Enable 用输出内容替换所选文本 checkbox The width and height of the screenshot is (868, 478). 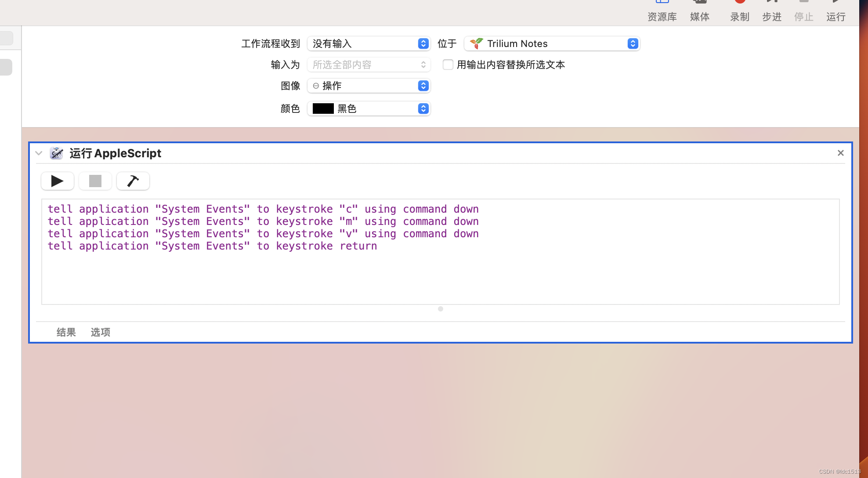(x=448, y=65)
